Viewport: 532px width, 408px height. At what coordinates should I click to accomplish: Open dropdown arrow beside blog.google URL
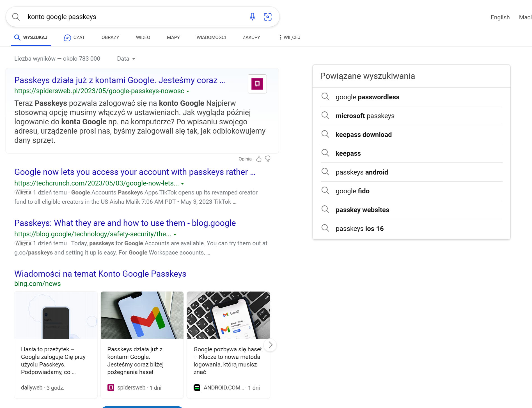[175, 235]
